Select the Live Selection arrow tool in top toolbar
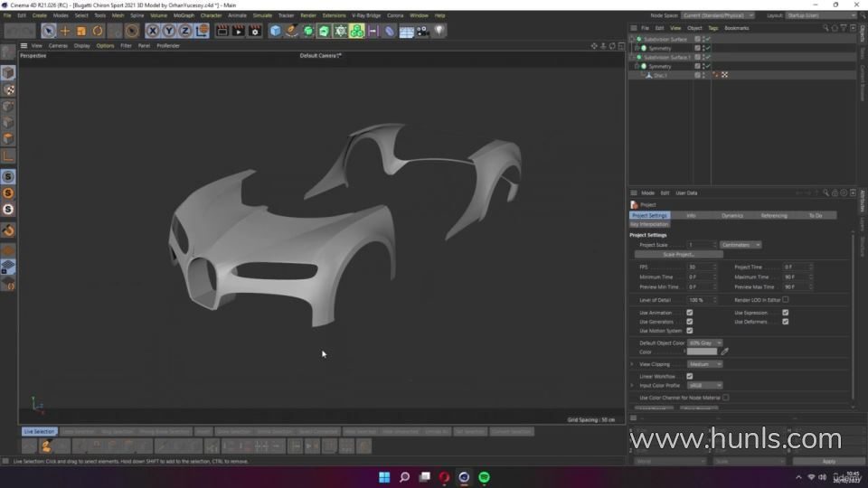Image resolution: width=868 pixels, height=488 pixels. coord(48,31)
